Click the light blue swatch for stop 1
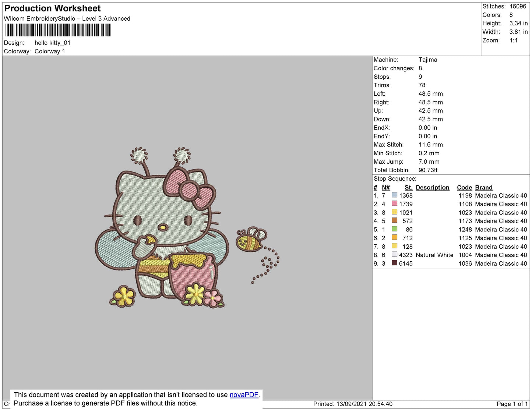 click(x=395, y=195)
